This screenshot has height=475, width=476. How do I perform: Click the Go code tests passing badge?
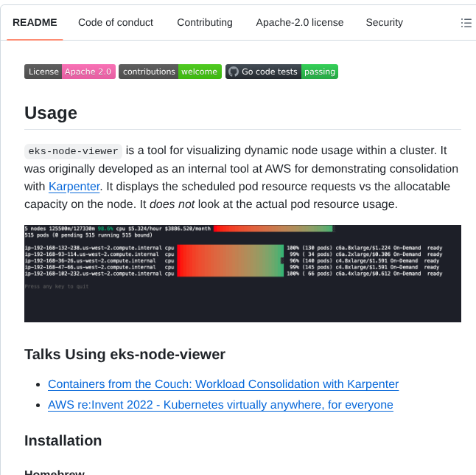click(x=281, y=72)
